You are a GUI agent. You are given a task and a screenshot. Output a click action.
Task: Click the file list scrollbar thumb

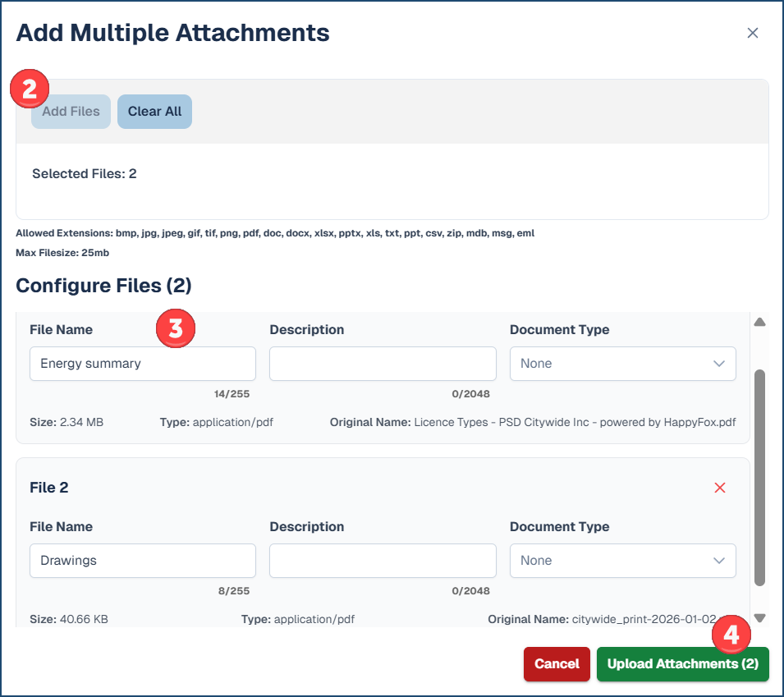[759, 478]
